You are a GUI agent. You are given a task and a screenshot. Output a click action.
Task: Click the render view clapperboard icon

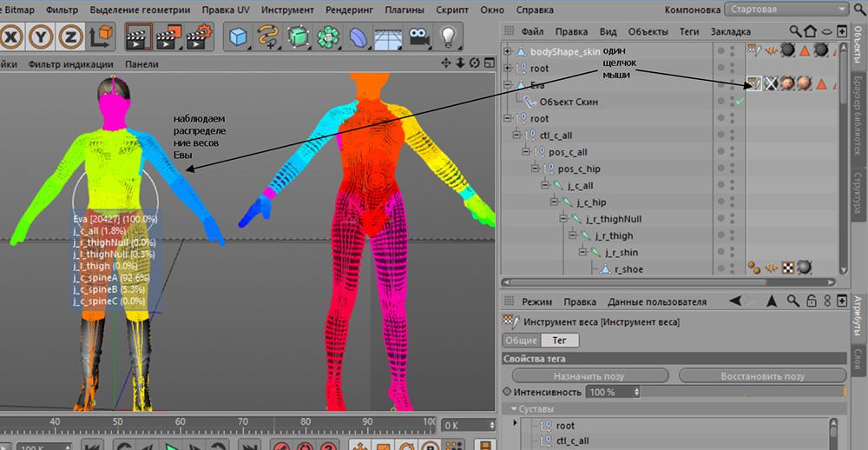pos(139,37)
